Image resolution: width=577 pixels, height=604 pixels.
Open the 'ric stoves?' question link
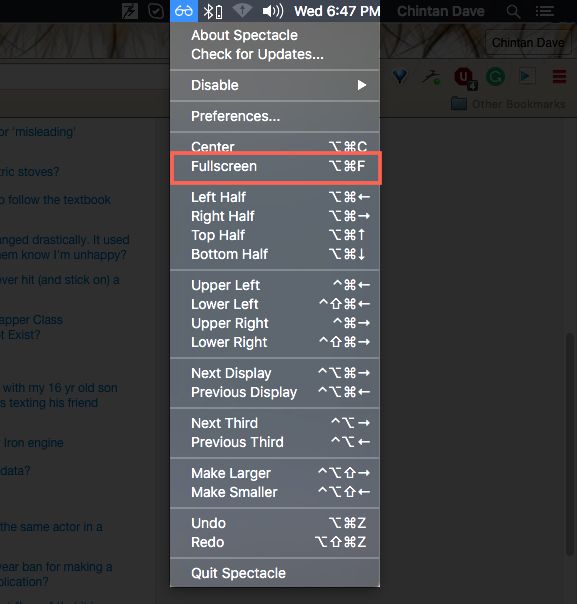(x=30, y=171)
